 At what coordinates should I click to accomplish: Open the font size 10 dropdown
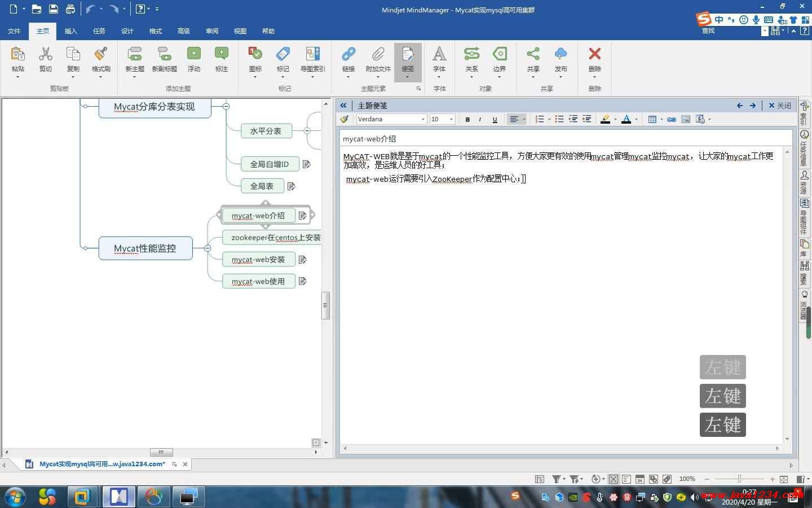(x=451, y=119)
